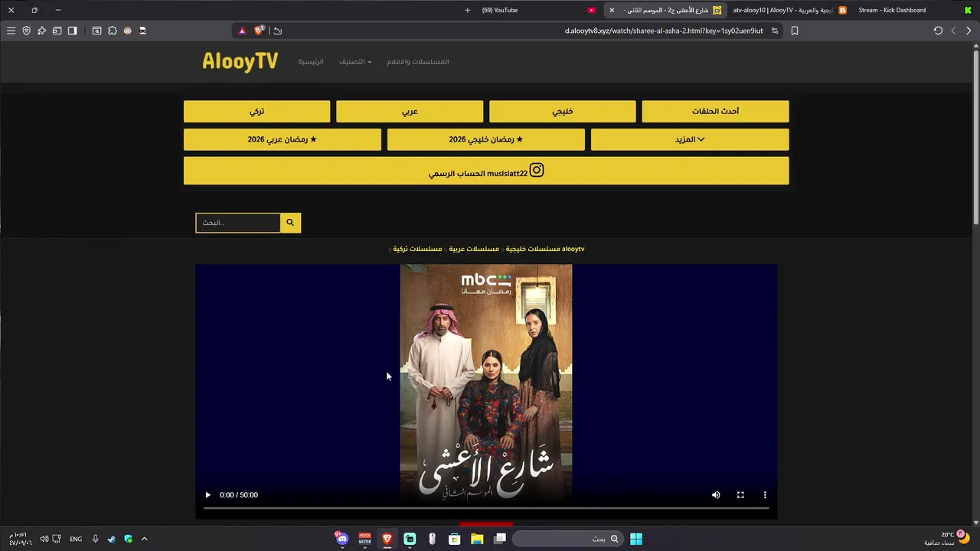
Task: Go back with the left chevron navigation arrow
Action: point(953,31)
